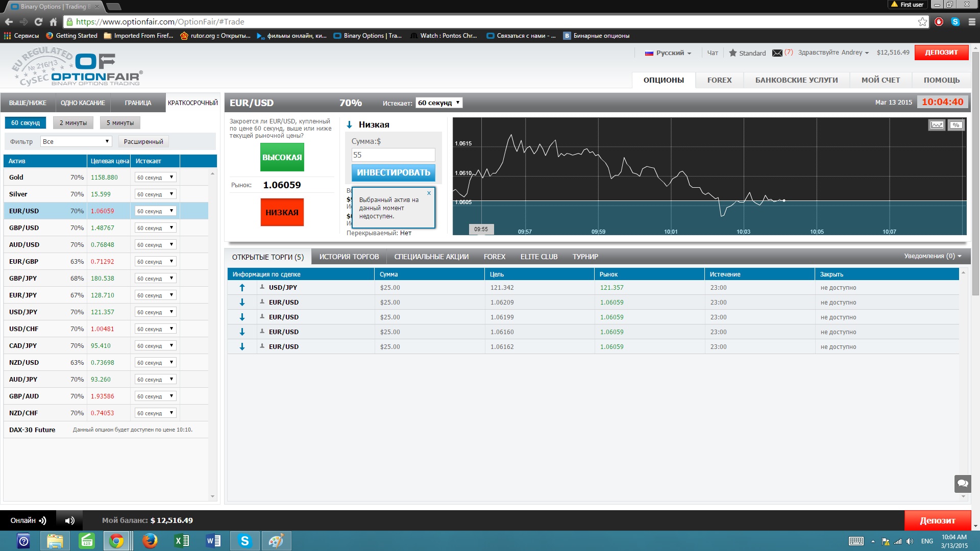Select the 5 минуты duration toggle
The height and width of the screenshot is (551, 980).
[120, 123]
